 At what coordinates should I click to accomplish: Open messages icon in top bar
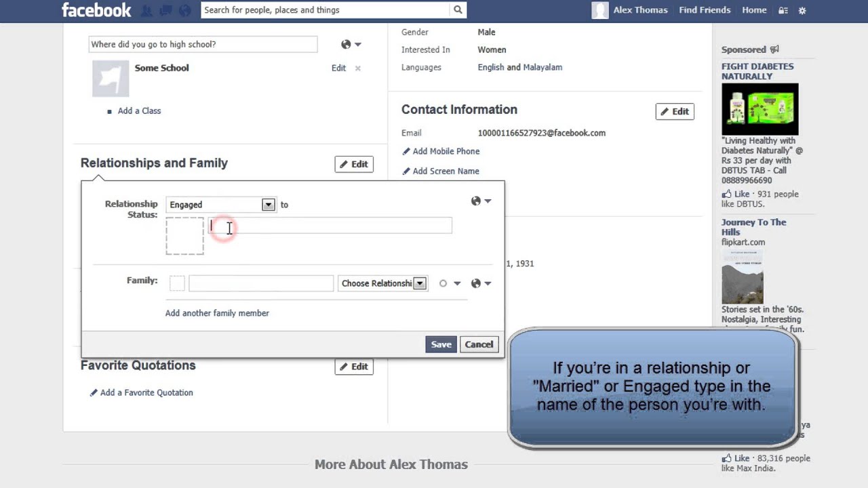coord(165,10)
